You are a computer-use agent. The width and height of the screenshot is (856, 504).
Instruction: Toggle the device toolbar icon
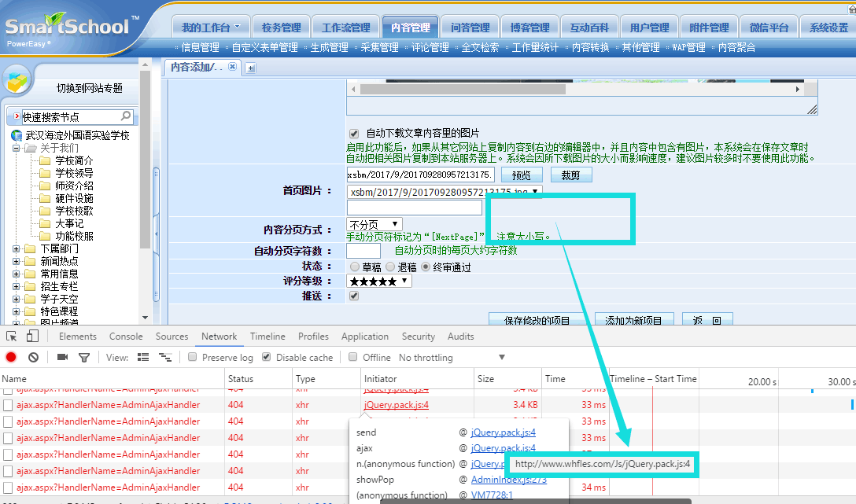pos(32,337)
